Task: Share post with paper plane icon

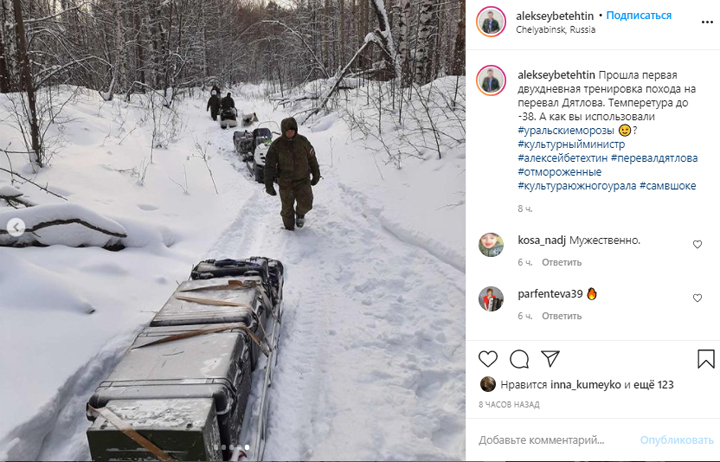Action: [x=550, y=359]
